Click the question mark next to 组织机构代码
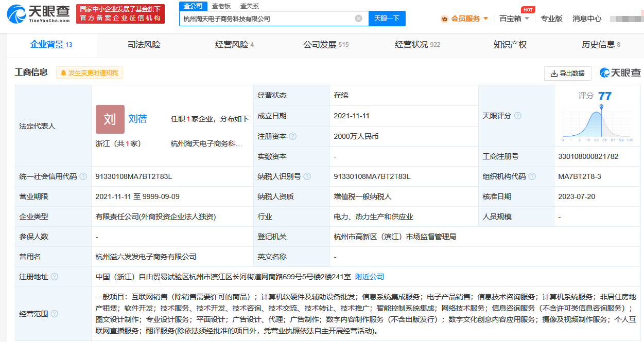 click(532, 176)
